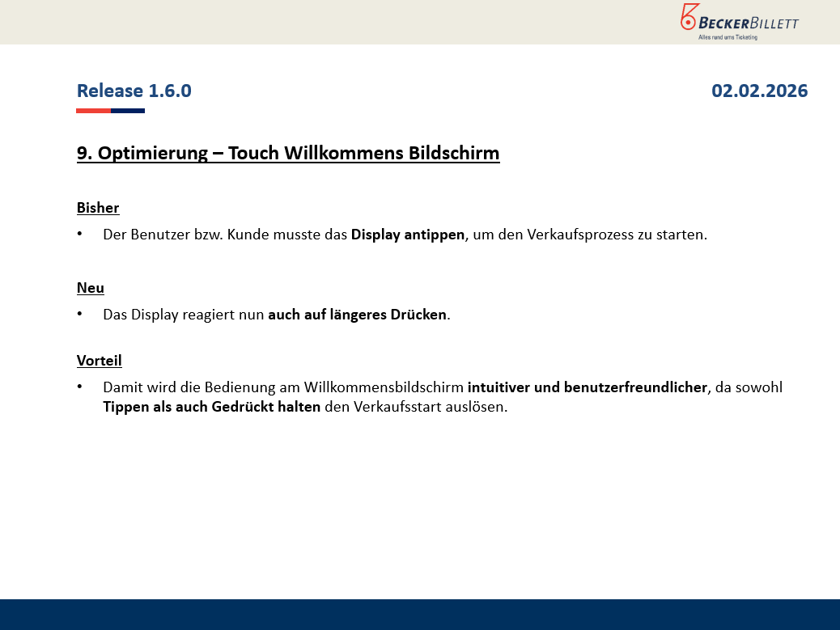Click the dark blue segment of the title underline
The image size is (840, 630).
[x=128, y=111]
